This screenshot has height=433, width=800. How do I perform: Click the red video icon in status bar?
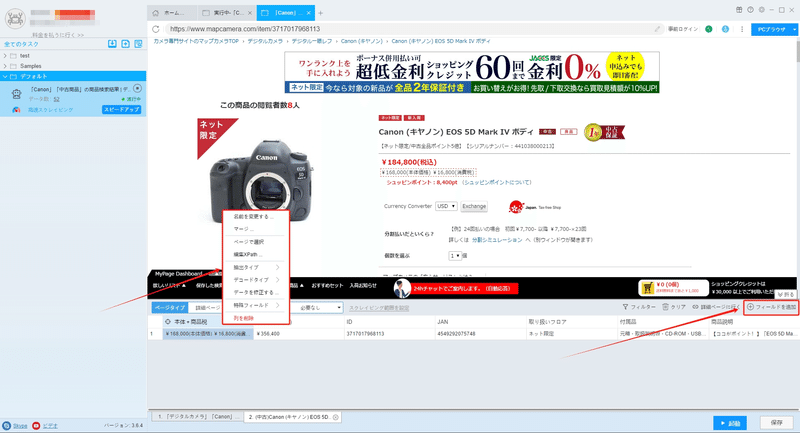click(x=36, y=425)
